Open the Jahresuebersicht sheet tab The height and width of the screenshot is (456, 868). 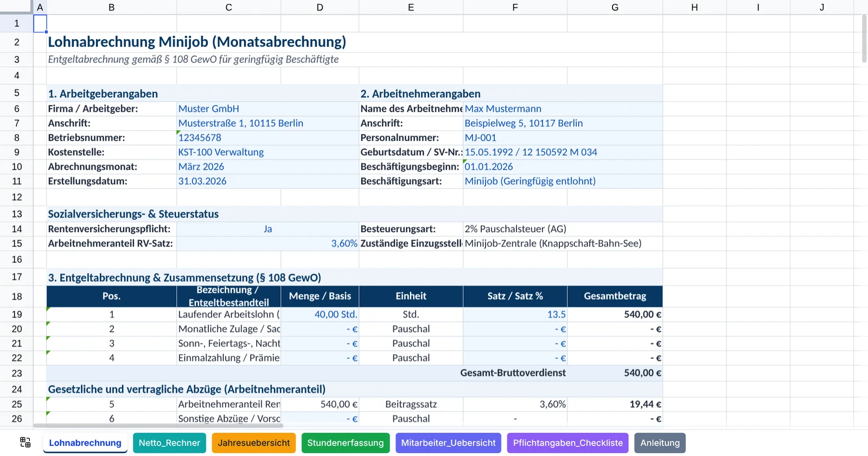pos(254,443)
